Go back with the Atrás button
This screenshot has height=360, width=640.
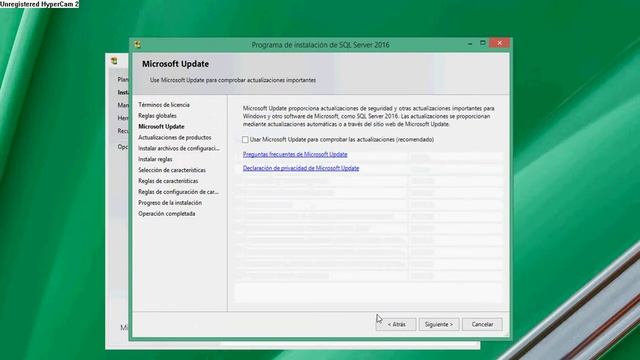[396, 324]
